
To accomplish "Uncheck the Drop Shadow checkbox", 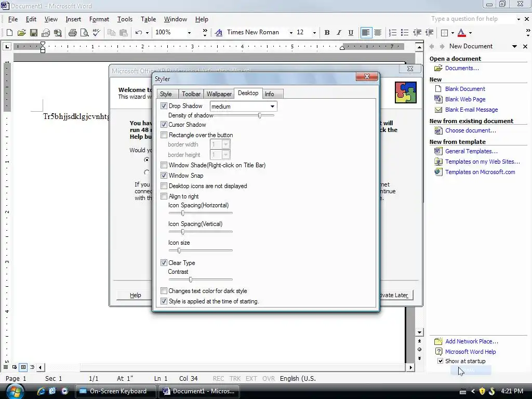I will pyautogui.click(x=164, y=106).
